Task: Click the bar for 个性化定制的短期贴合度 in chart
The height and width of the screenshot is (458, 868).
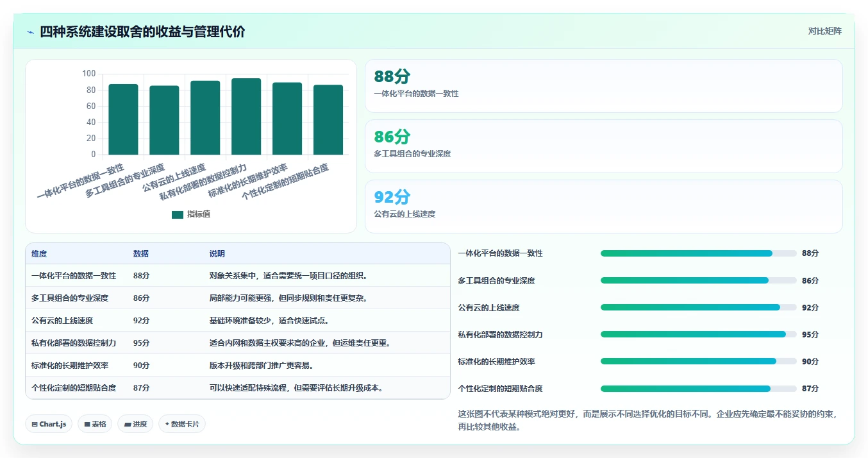Action: (328, 119)
